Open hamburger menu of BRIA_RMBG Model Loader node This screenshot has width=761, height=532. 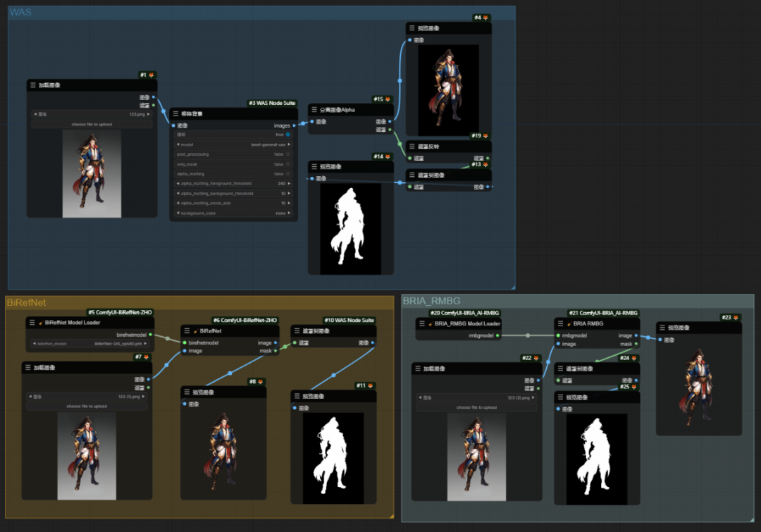[422, 323]
